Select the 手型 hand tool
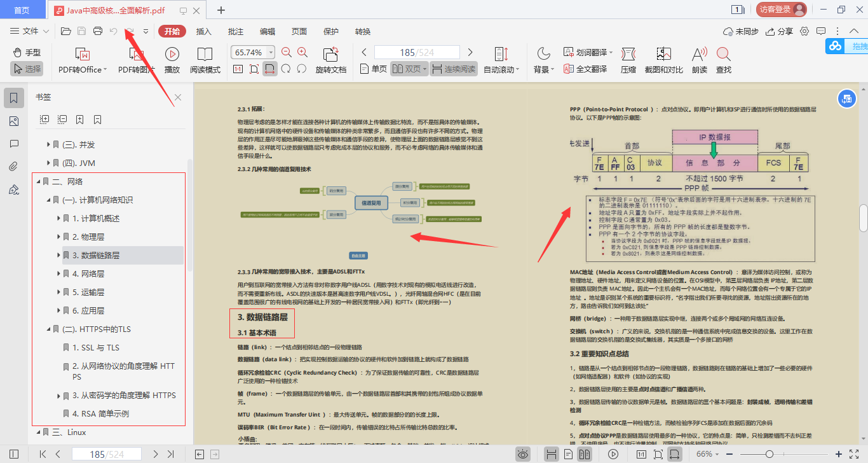This screenshot has width=868, height=463. (x=26, y=52)
